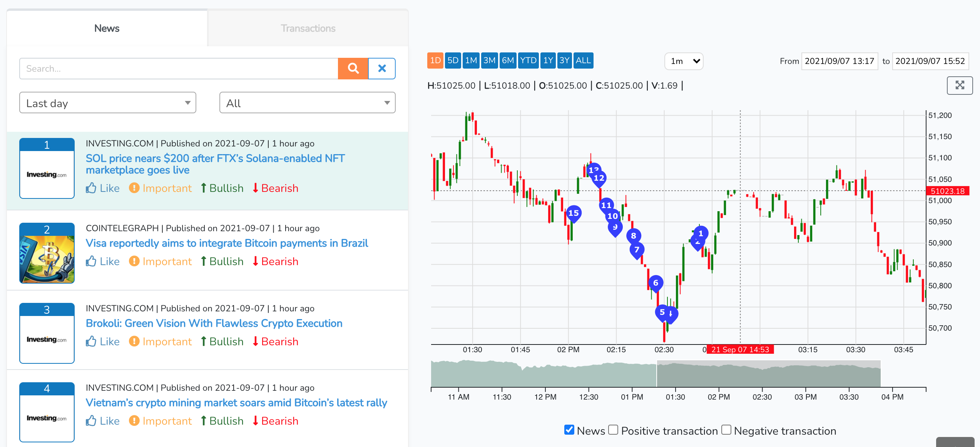Like the SOL price article

[x=103, y=188]
